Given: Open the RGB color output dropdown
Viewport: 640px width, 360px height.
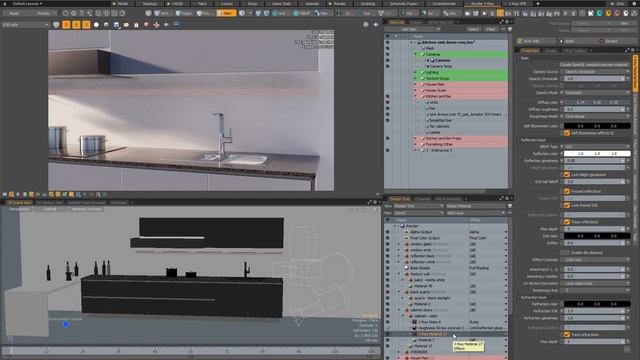Looking at the screenshot, I should pos(25,25).
